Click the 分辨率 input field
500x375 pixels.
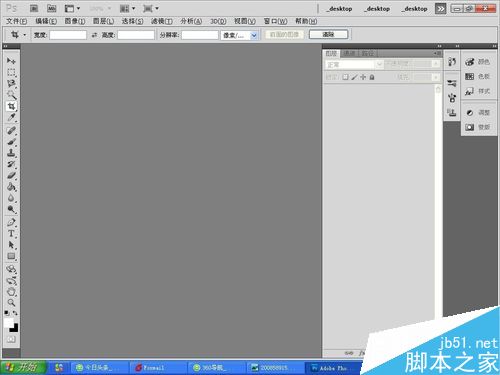click(200, 35)
